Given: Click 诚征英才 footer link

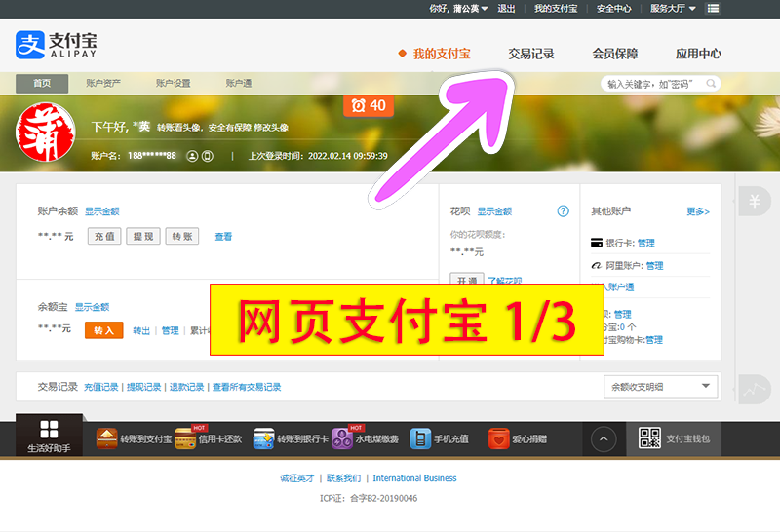Looking at the screenshot, I should coord(297,478).
